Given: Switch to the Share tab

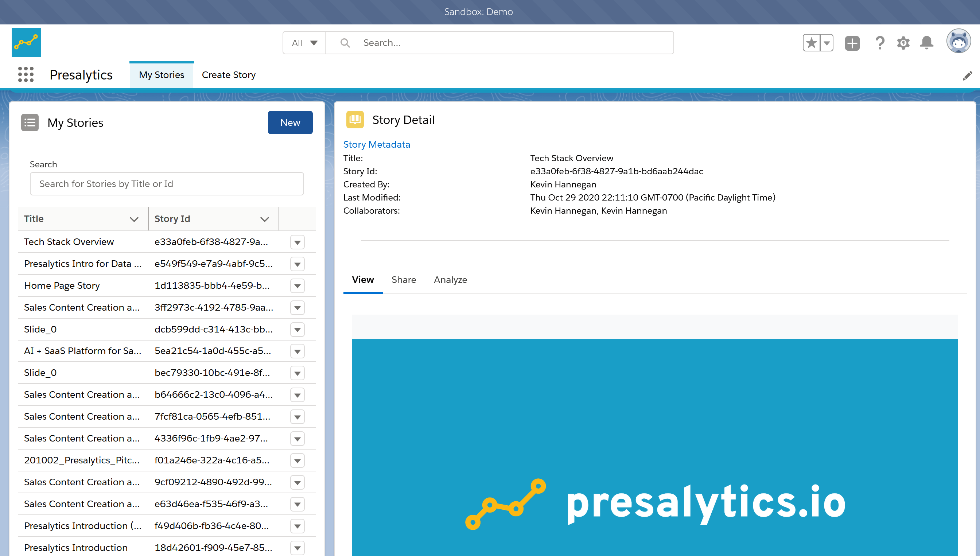Looking at the screenshot, I should click(404, 280).
